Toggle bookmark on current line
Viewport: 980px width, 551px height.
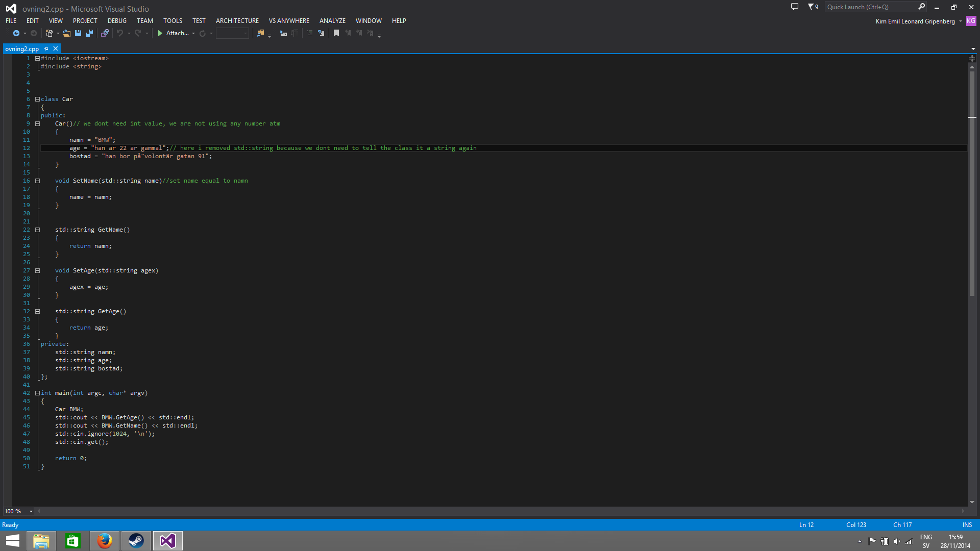pos(336,33)
